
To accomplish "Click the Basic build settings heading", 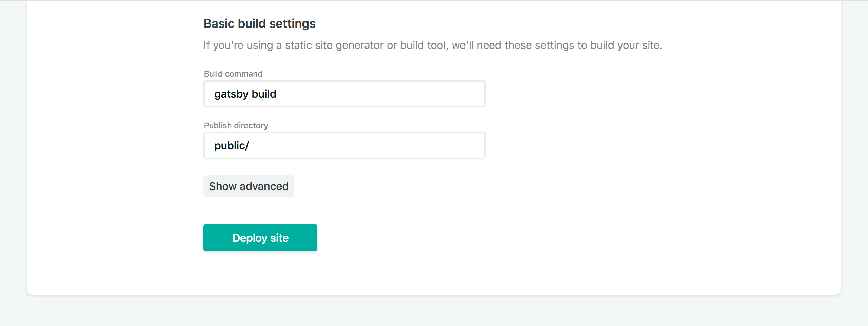I will click(259, 23).
